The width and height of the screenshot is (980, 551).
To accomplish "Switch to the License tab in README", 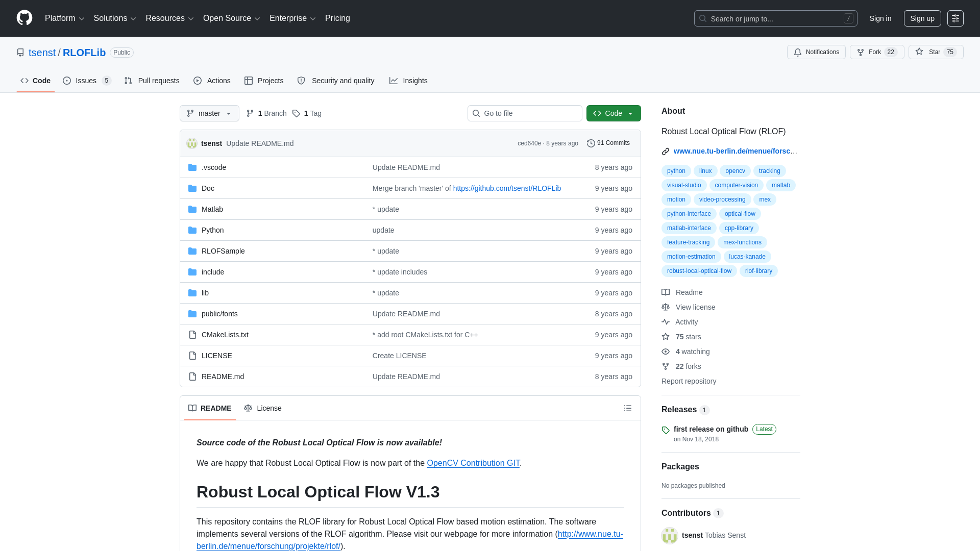I will [262, 408].
